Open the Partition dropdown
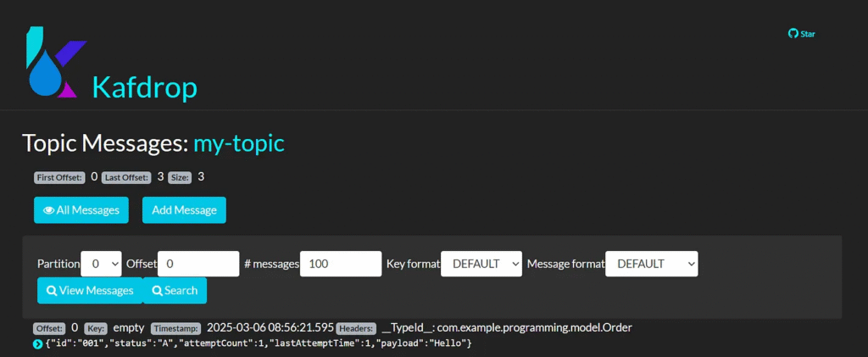 pyautogui.click(x=102, y=264)
